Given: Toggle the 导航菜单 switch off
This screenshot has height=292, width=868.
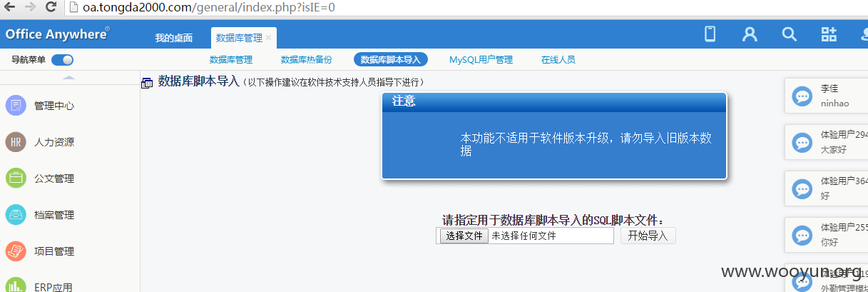Looking at the screenshot, I should click(x=62, y=60).
